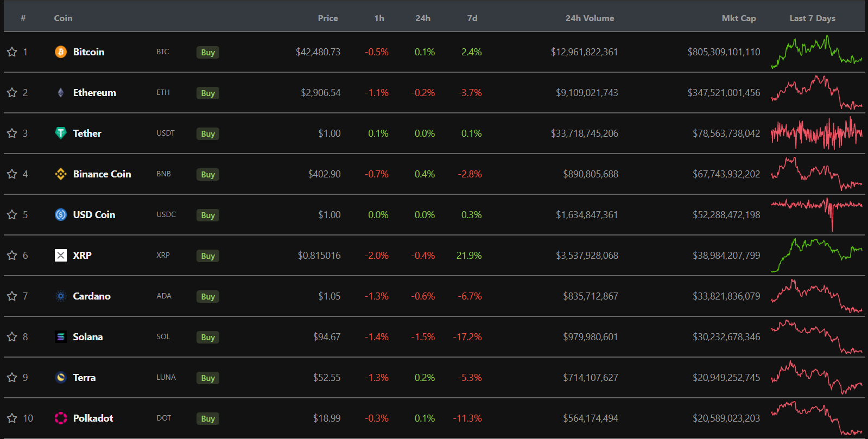Open the Tether coin name link
Viewport: 868px width, 439px height.
[x=87, y=133]
